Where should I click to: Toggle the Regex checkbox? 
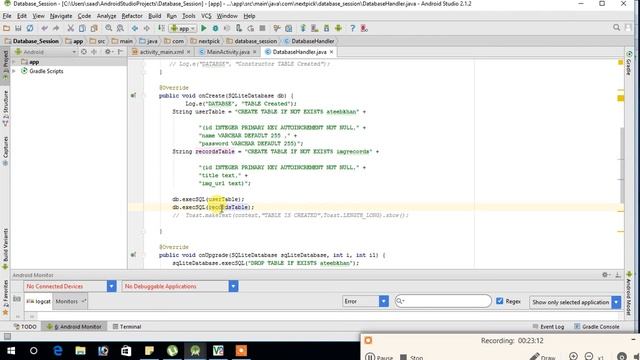pyautogui.click(x=500, y=301)
